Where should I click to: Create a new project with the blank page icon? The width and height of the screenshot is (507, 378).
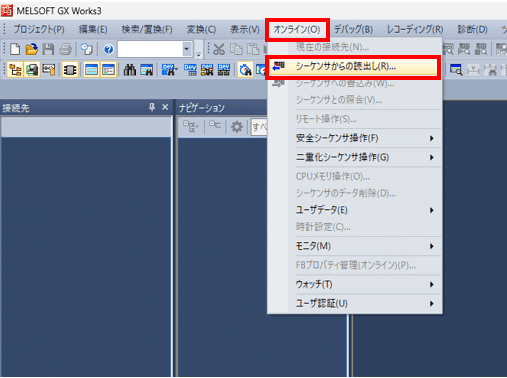[x=15, y=50]
